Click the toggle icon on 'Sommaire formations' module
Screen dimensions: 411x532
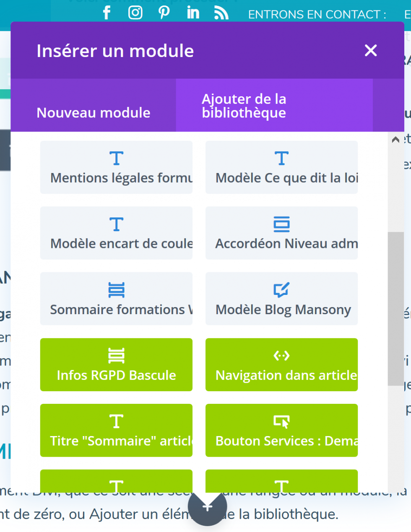[x=116, y=289]
